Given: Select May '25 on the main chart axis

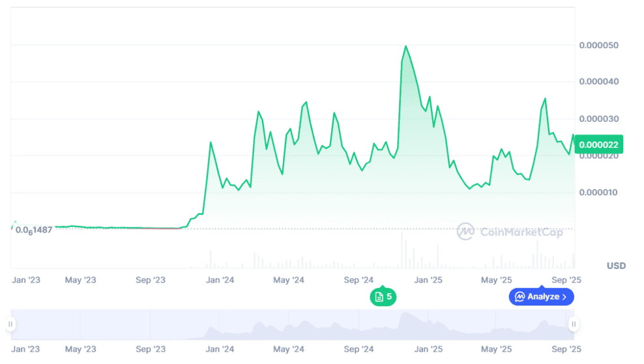Looking at the screenshot, I should click(x=496, y=280).
